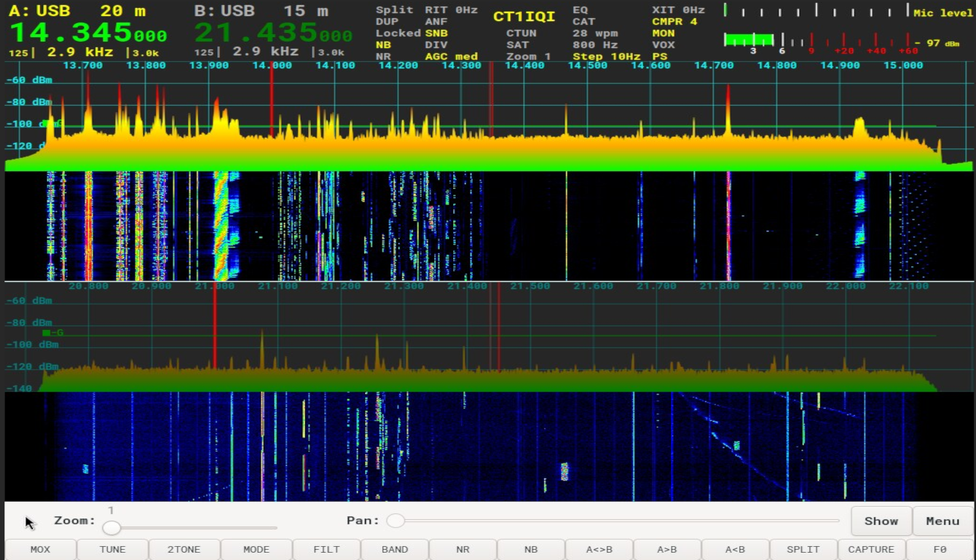976x560 pixels.
Task: Click the B: USB 15 m label
Action: click(x=261, y=11)
